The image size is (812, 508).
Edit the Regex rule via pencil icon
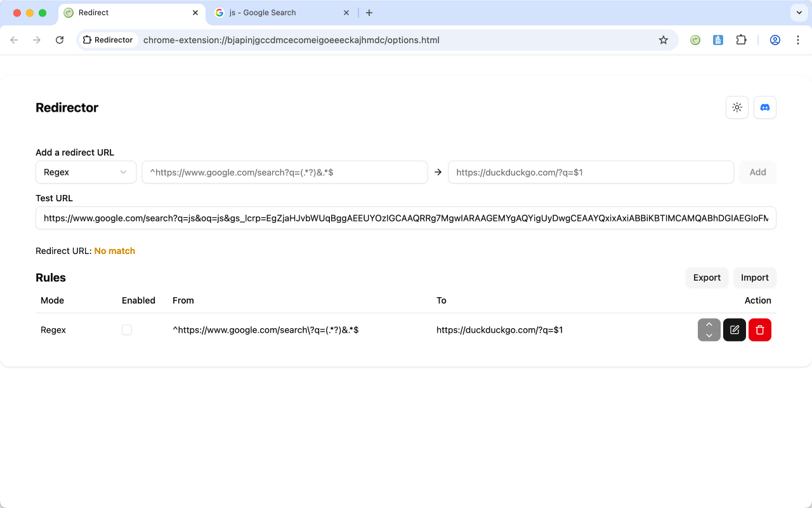point(734,330)
